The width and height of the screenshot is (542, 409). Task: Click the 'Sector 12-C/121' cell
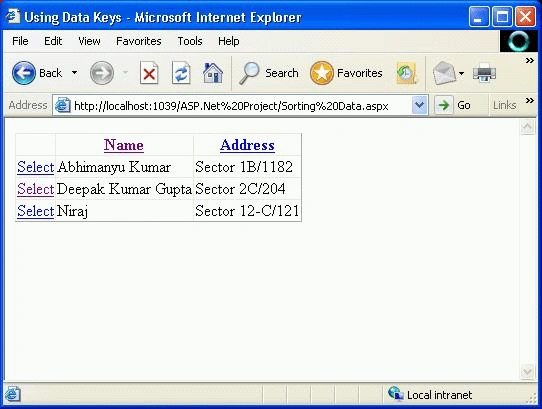point(247,211)
